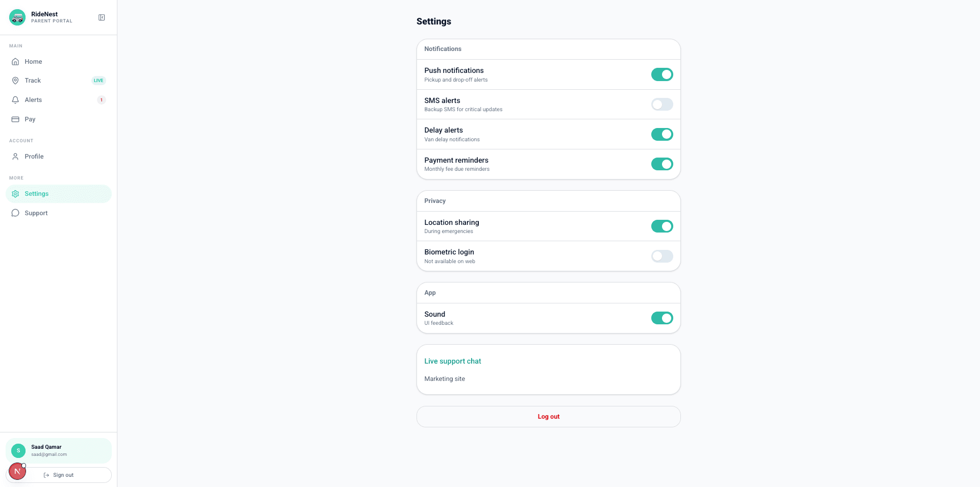This screenshot has width=980, height=487.
Task: Turn off the Delay alerts switch
Action: pos(662,134)
